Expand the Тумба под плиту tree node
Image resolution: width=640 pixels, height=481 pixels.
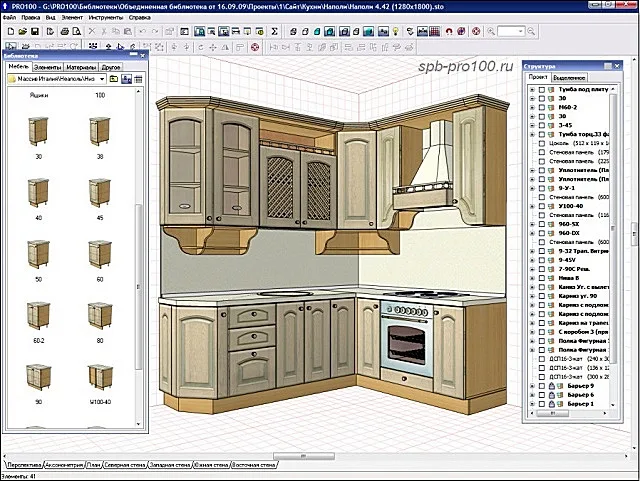click(532, 89)
